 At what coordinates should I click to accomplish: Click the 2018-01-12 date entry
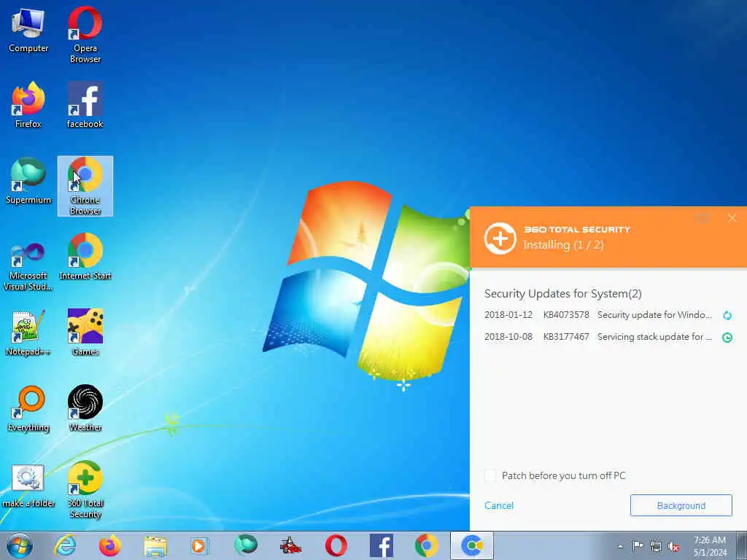pos(508,315)
